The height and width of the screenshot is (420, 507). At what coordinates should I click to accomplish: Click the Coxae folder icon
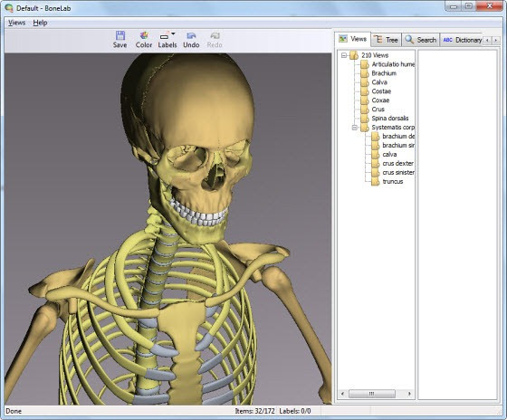point(365,100)
